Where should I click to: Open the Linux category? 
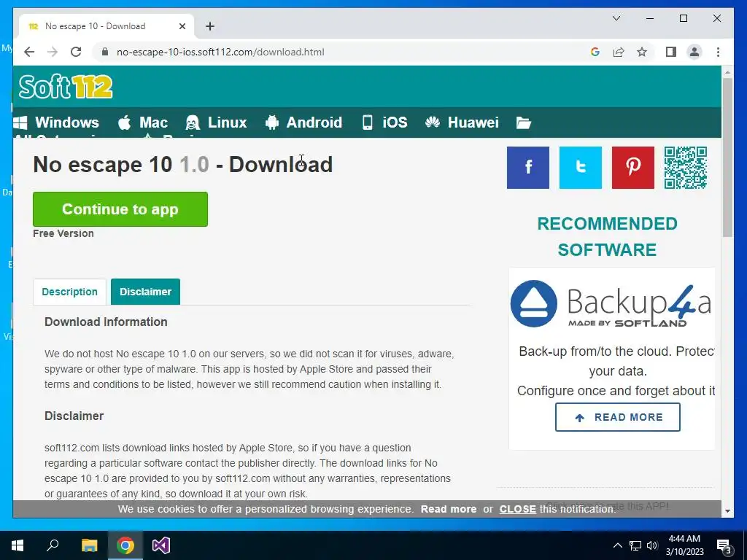(x=216, y=122)
